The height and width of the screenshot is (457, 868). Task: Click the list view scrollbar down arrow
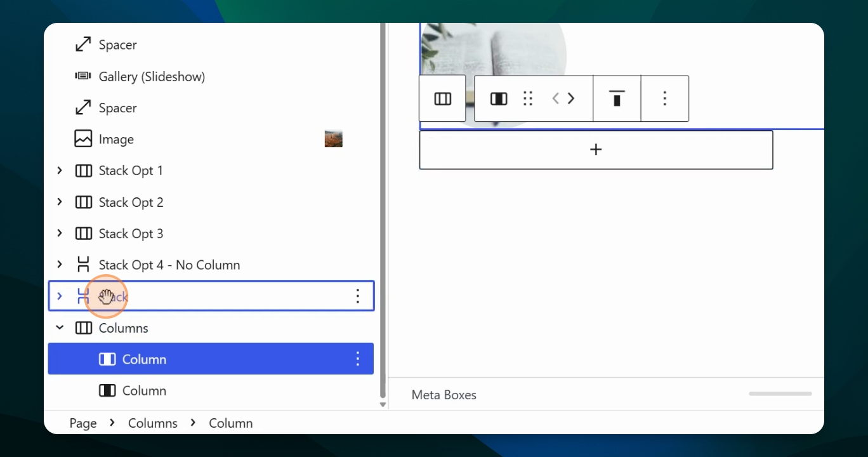point(383,404)
